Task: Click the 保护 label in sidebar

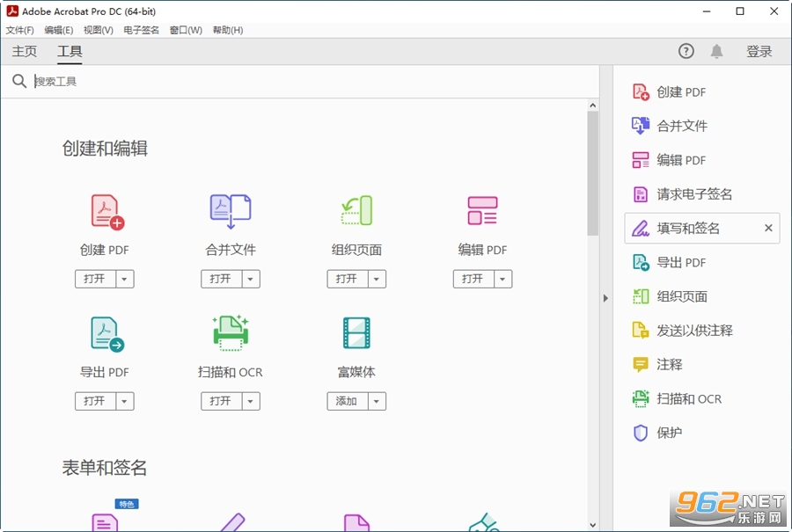Action: pyautogui.click(x=670, y=433)
